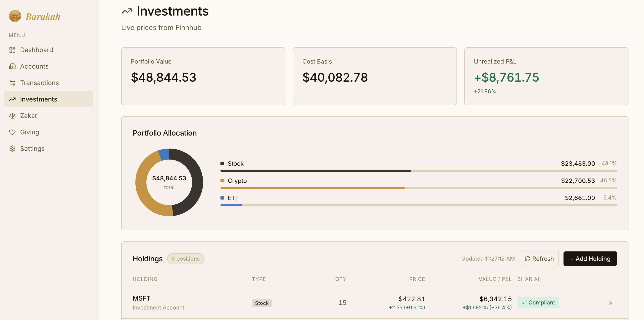644x320 pixels.
Task: Click the Stock allocation progress bar
Action: click(x=316, y=171)
